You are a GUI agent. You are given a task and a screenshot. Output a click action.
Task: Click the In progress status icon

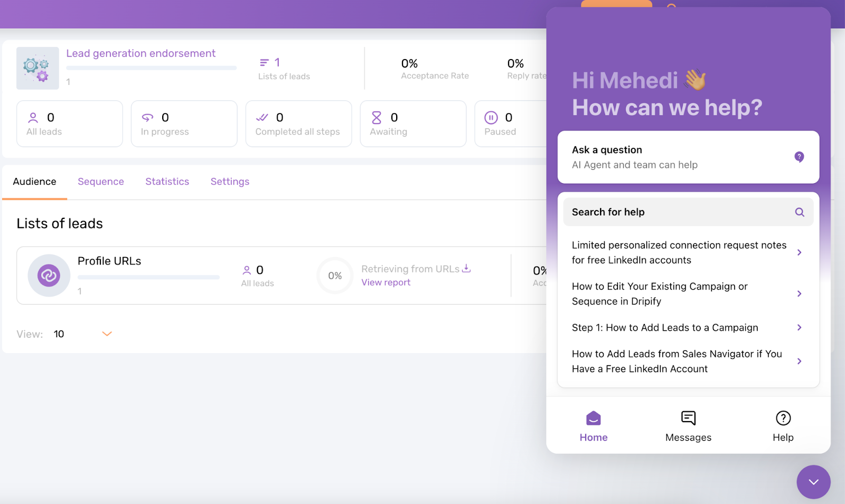tap(148, 117)
